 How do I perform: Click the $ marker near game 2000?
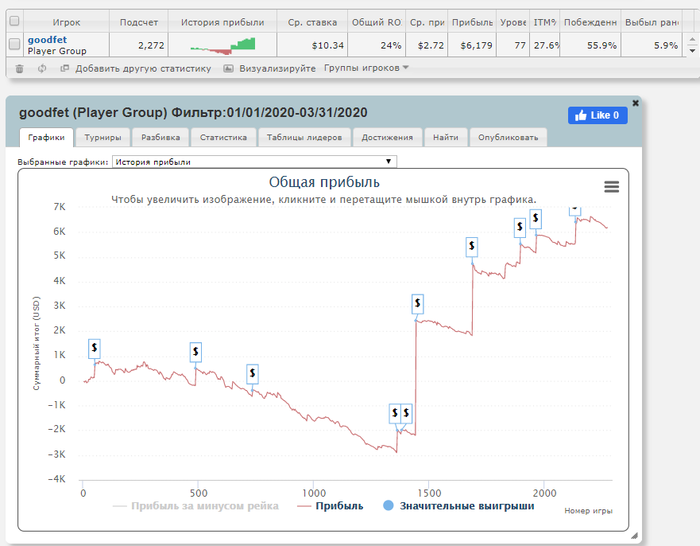(536, 219)
